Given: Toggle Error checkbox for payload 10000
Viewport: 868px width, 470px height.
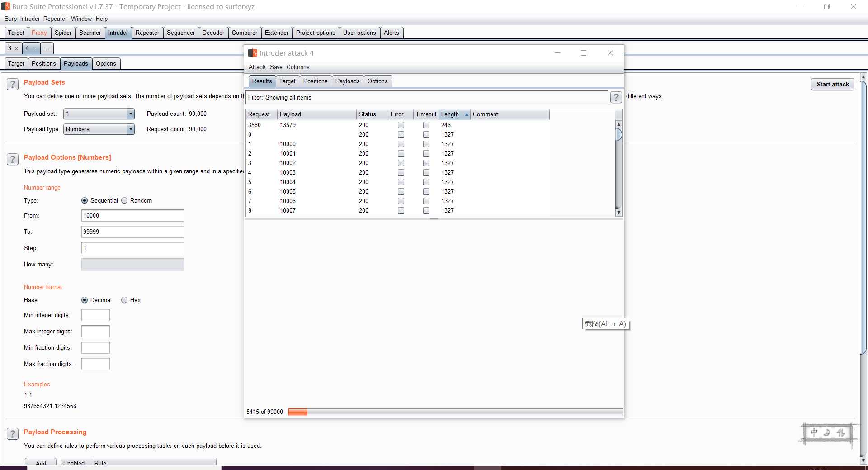Looking at the screenshot, I should click(401, 144).
